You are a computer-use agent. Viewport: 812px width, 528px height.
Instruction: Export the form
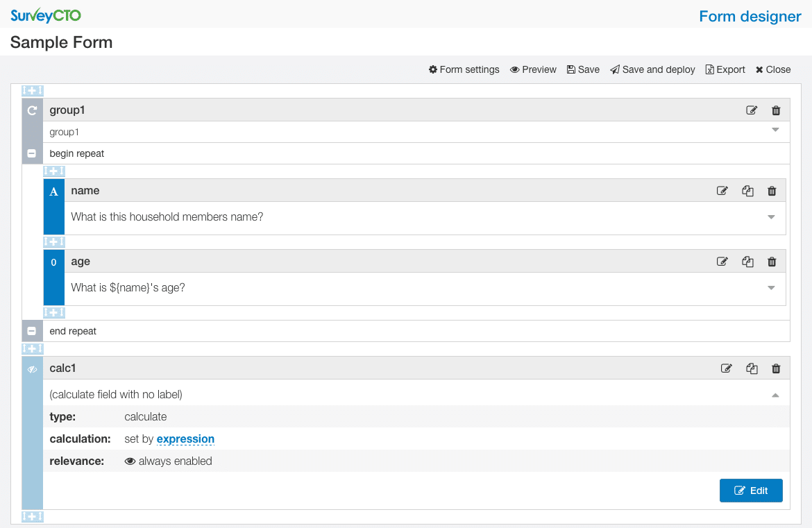(x=725, y=69)
